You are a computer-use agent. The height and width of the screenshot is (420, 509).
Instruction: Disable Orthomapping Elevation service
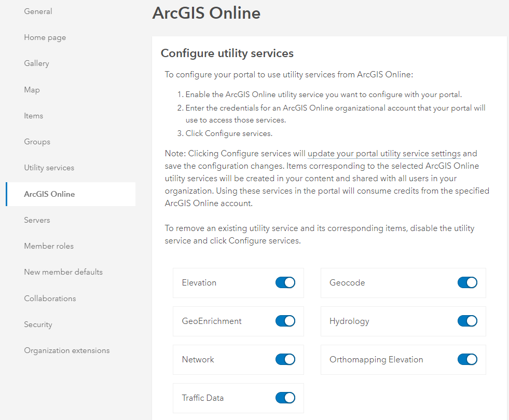(x=467, y=359)
